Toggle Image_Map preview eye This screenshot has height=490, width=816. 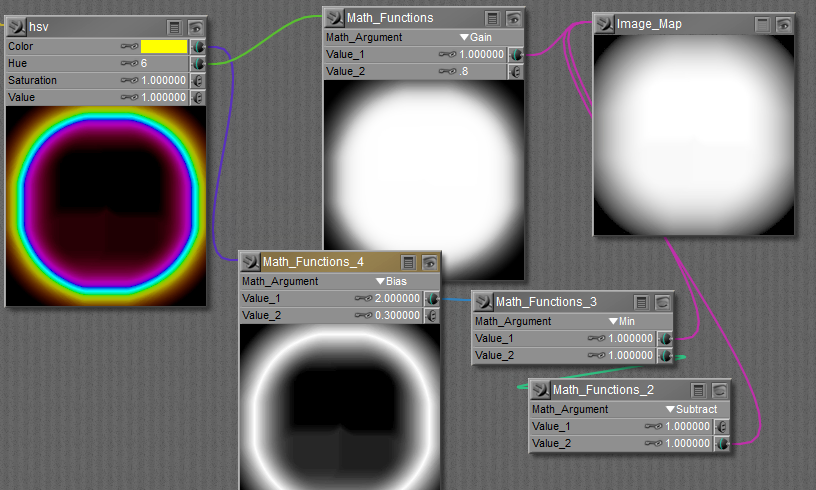(x=784, y=24)
